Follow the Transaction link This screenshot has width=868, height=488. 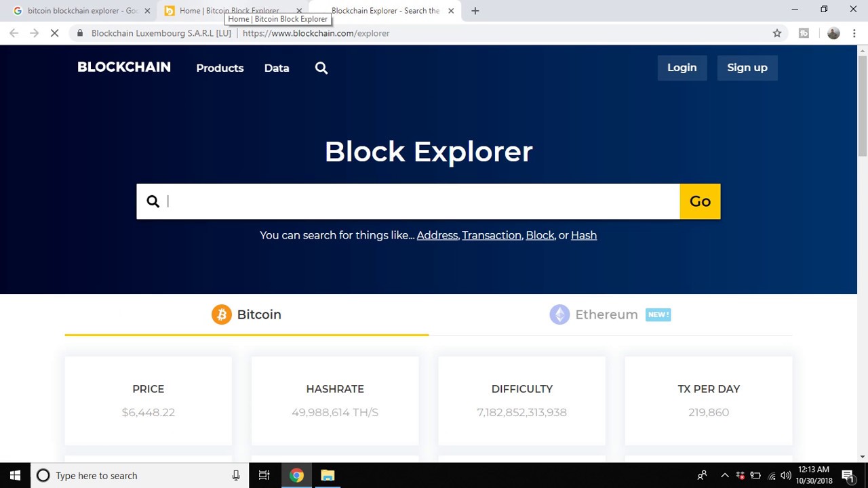click(492, 235)
